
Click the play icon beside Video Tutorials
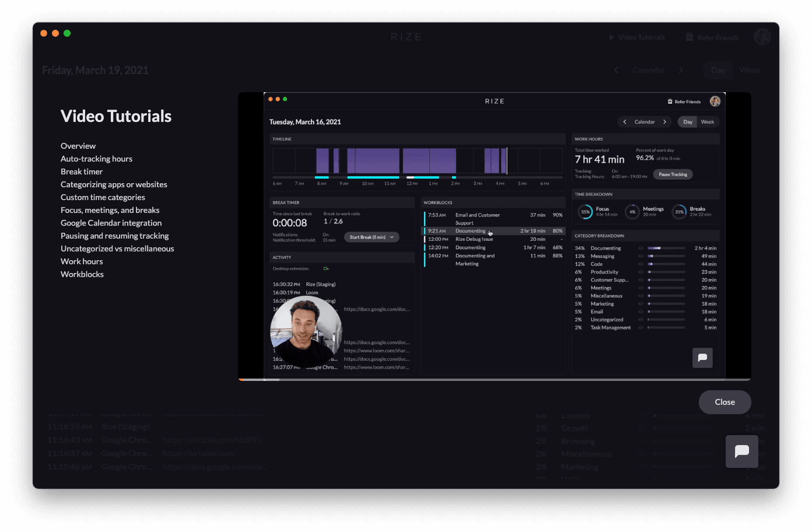coord(610,37)
